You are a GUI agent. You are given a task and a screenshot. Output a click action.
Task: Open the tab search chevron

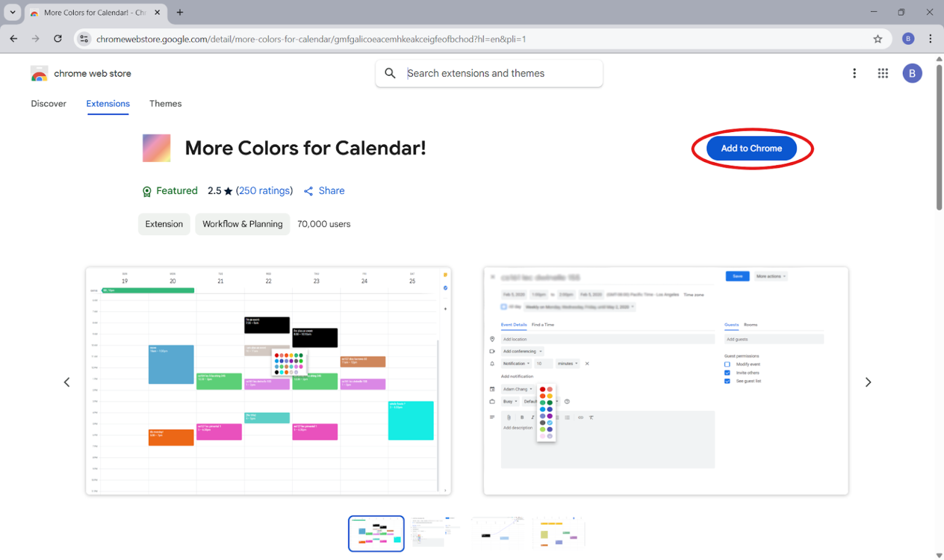click(12, 12)
